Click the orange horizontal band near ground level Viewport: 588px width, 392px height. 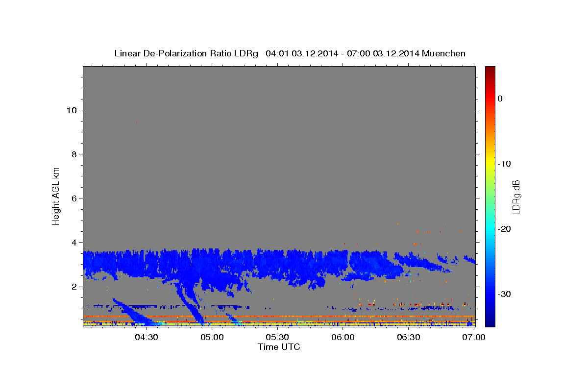click(x=279, y=317)
